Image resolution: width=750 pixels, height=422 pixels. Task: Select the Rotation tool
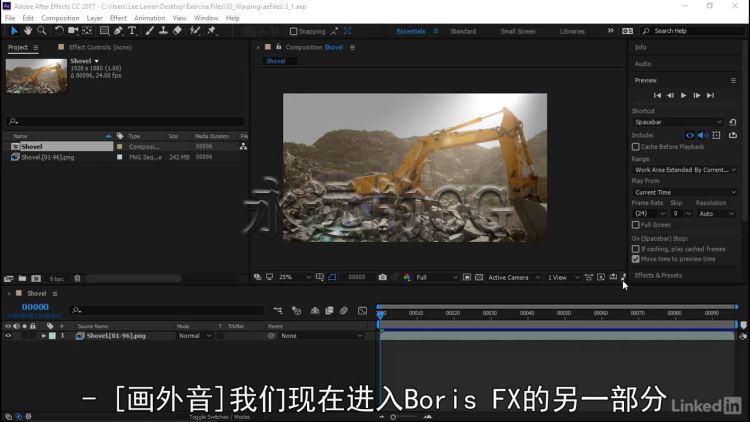click(x=59, y=31)
